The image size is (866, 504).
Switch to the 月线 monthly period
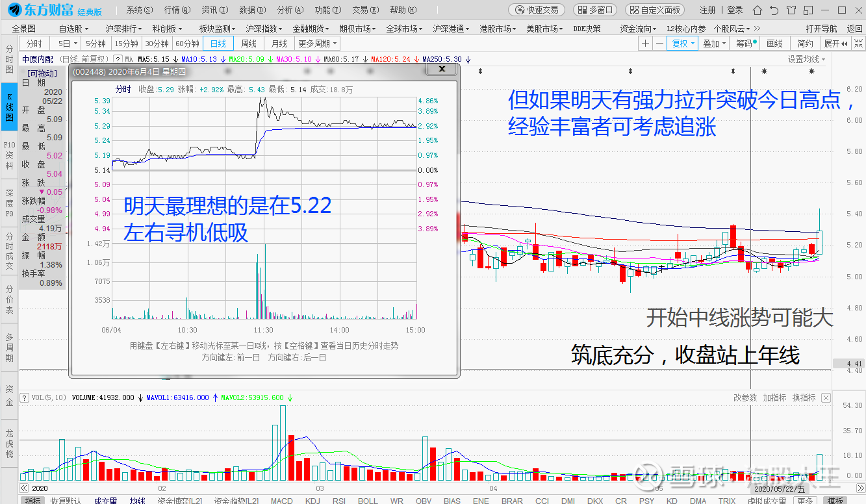(x=279, y=44)
